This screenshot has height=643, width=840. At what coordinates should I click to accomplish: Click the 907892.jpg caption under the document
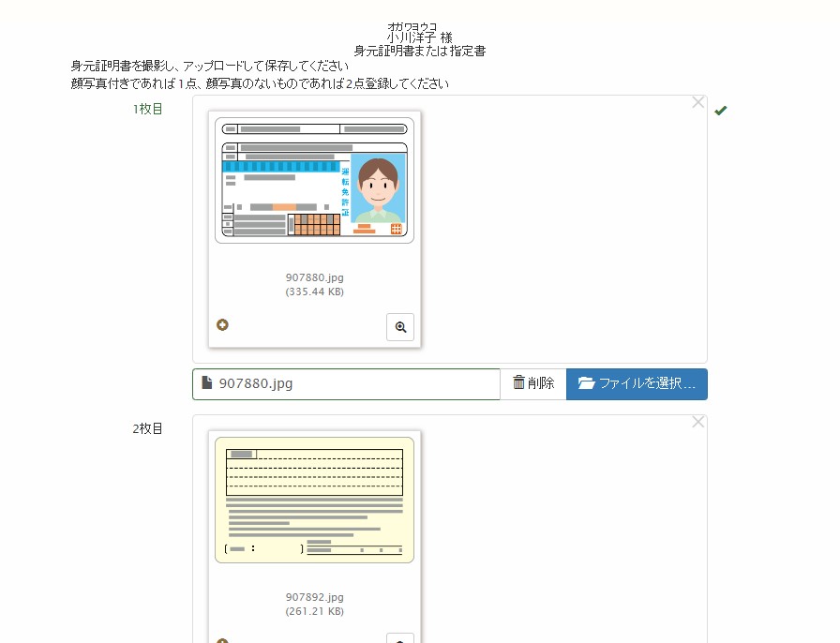click(x=314, y=597)
